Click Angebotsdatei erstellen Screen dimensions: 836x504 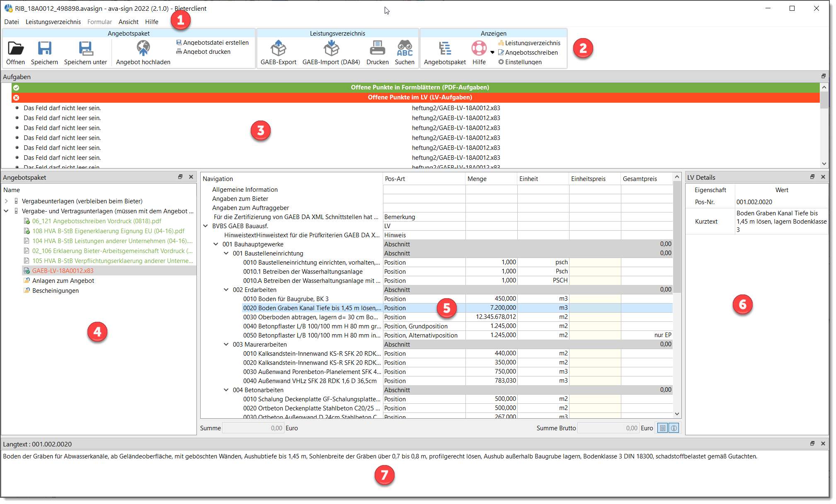click(x=213, y=43)
